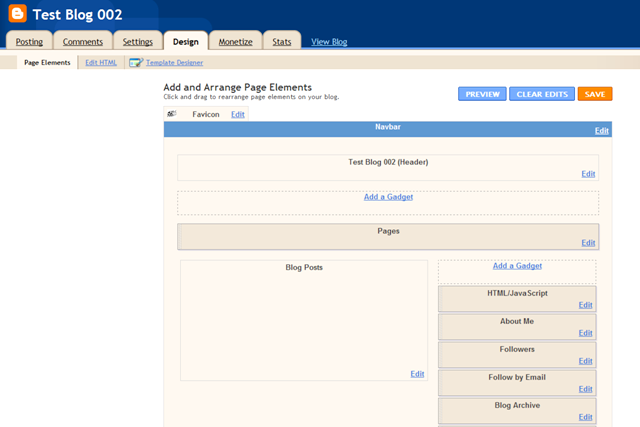Go to the Monetize tab
This screenshot has width=640, height=427.
pos(235,42)
